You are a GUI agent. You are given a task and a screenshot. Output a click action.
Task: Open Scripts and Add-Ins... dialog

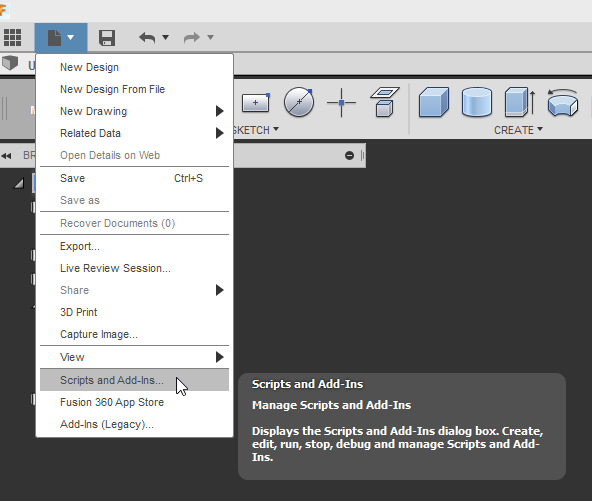pyautogui.click(x=134, y=380)
